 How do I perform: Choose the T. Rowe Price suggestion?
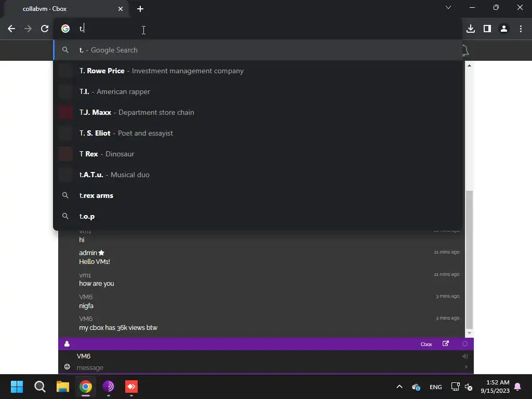pyautogui.click(x=258, y=71)
